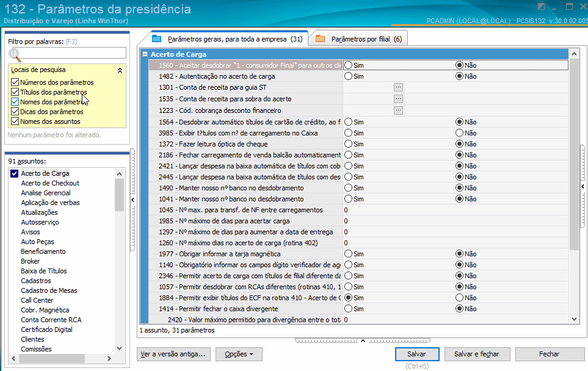Select Sim for parameter 1482 Autenticação

pyautogui.click(x=348, y=77)
